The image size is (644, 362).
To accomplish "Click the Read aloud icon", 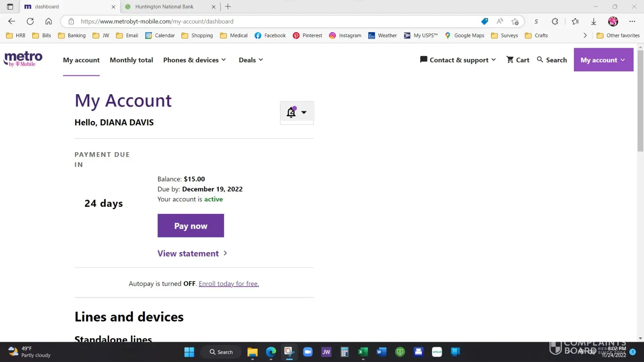I will (500, 21).
